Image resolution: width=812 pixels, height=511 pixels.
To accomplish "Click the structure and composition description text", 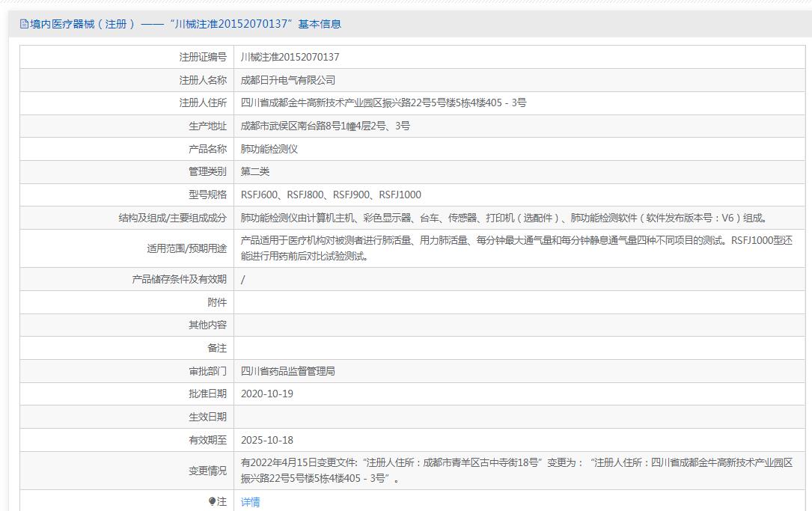I will 504,218.
